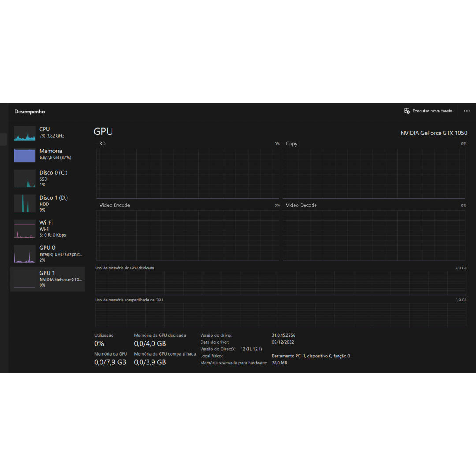
Task: Click the Video Decode graph area
Action: click(374, 235)
